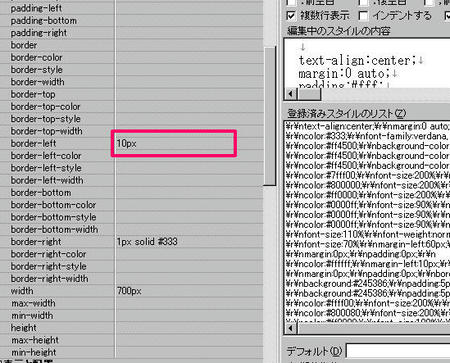Select registered style starting font-size:70%

tap(368, 244)
